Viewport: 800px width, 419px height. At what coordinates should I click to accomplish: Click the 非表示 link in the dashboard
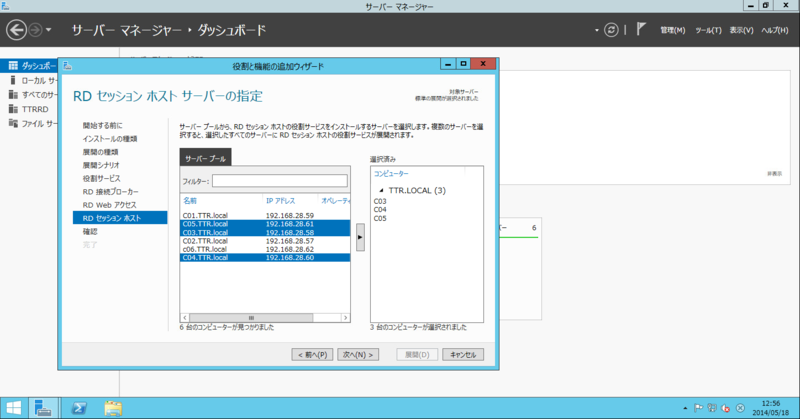(x=774, y=174)
